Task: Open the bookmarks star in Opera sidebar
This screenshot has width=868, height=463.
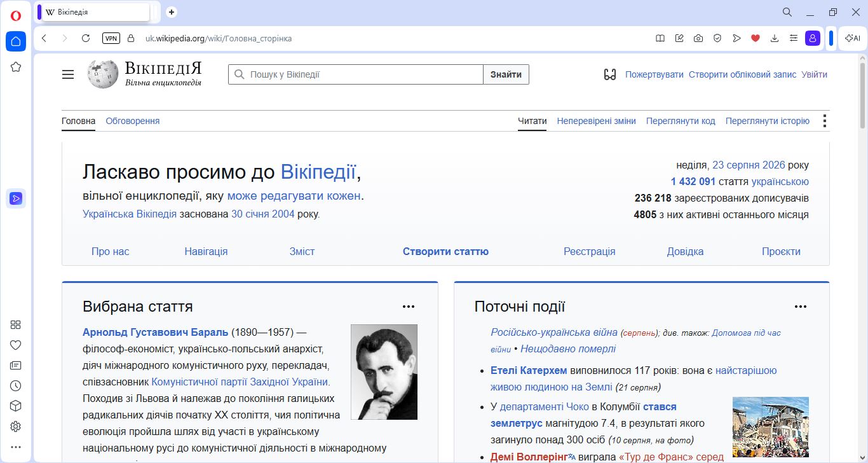Action: [x=16, y=67]
